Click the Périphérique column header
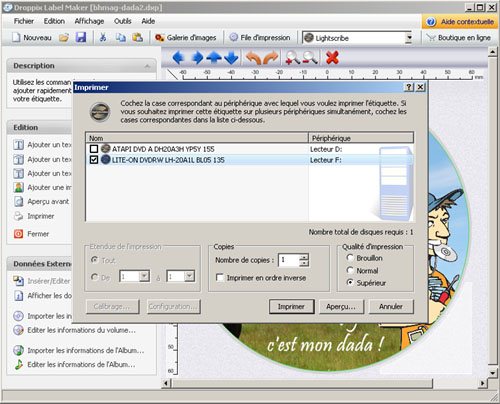The width and height of the screenshot is (500, 404). click(x=361, y=138)
